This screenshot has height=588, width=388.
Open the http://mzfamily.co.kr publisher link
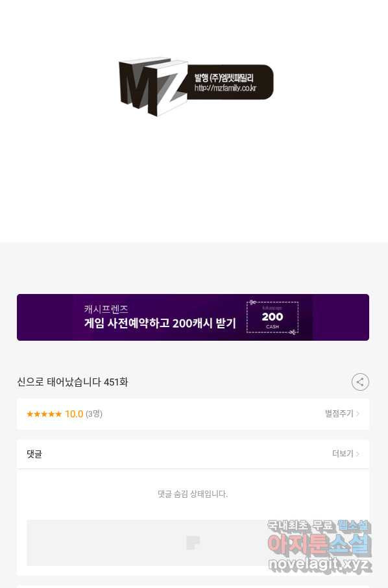coord(225,88)
